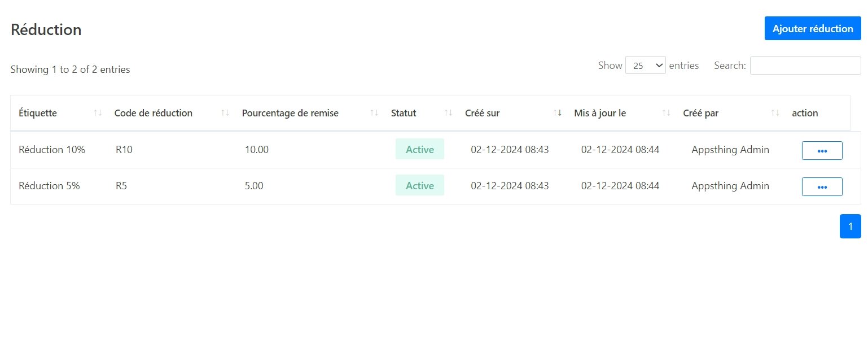This screenshot has width=868, height=361.
Task: Click the 5.00 discount percentage cell
Action: tap(254, 186)
